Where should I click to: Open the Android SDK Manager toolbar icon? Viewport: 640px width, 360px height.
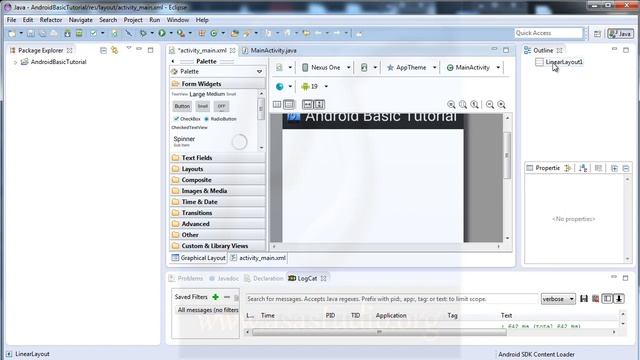[x=67, y=33]
